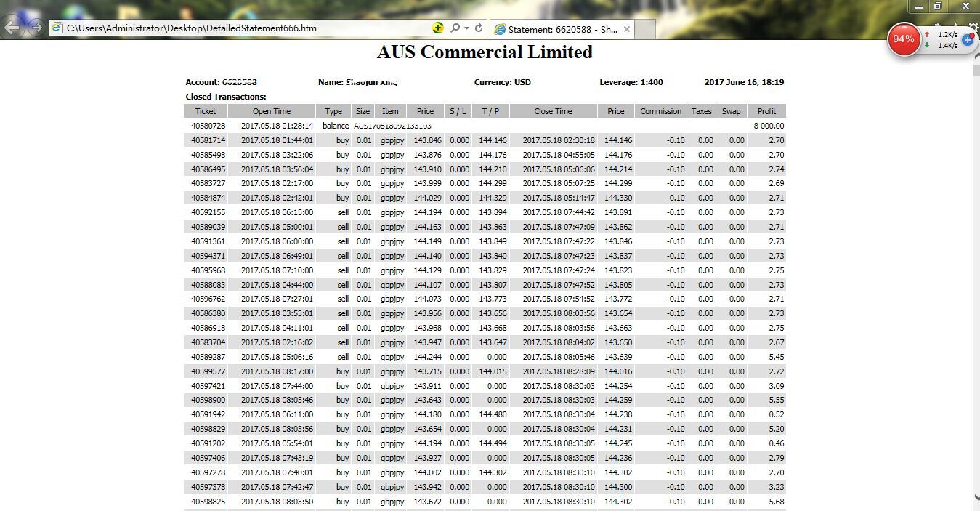Click ticket number 40581714

208,140
